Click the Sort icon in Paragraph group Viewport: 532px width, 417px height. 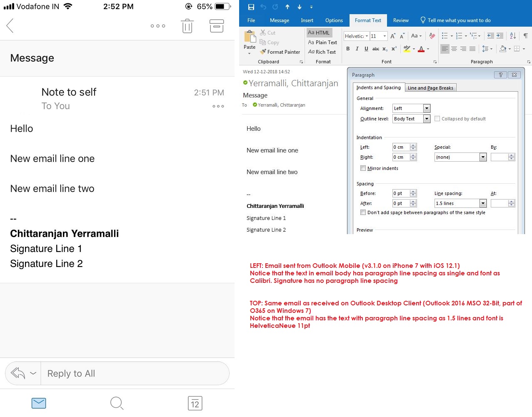click(512, 36)
